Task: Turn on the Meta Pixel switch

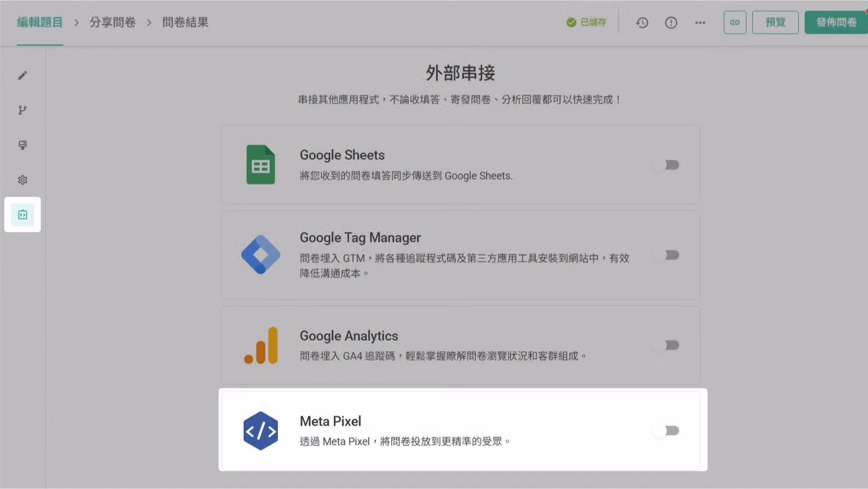Action: pos(666,431)
